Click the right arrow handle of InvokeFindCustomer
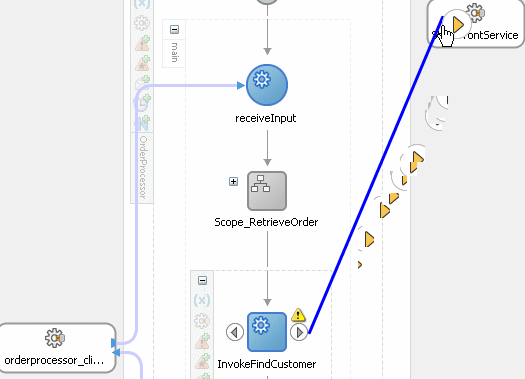 click(x=299, y=332)
